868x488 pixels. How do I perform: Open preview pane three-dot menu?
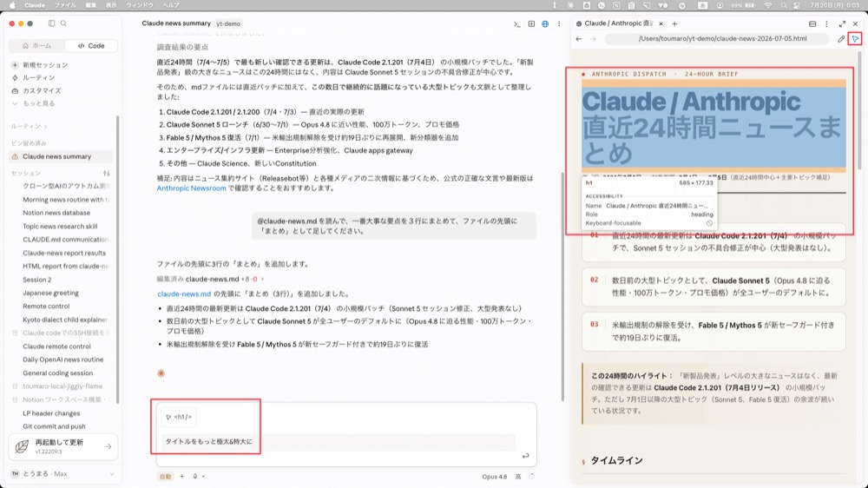click(x=826, y=23)
